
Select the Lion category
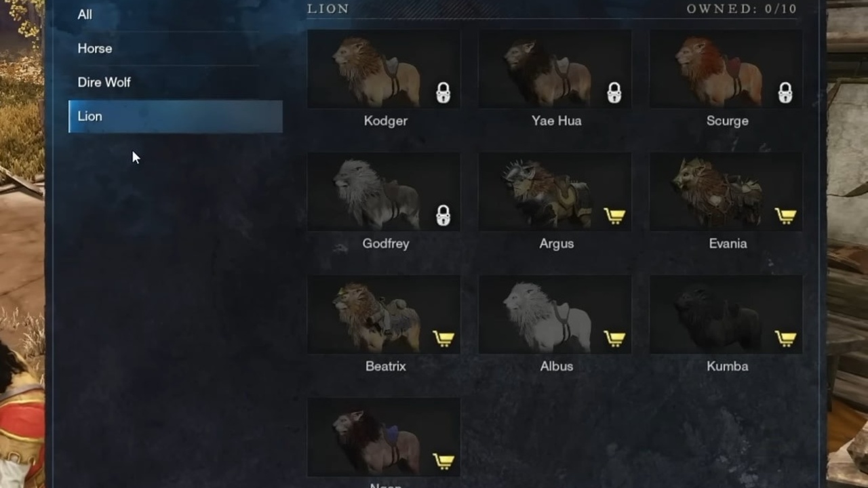click(176, 117)
